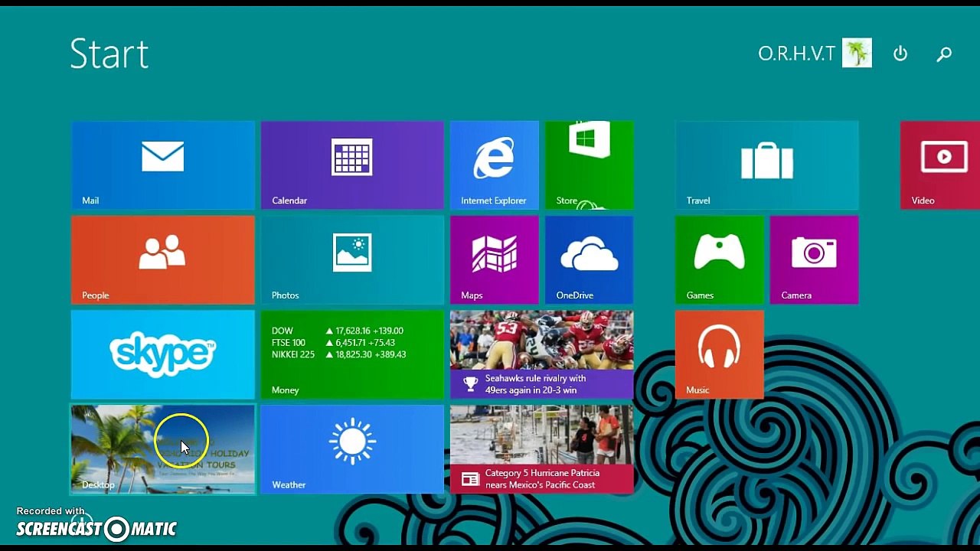This screenshot has width=980, height=551.
Task: Click the O.R.H.V.T account name
Action: [796, 54]
